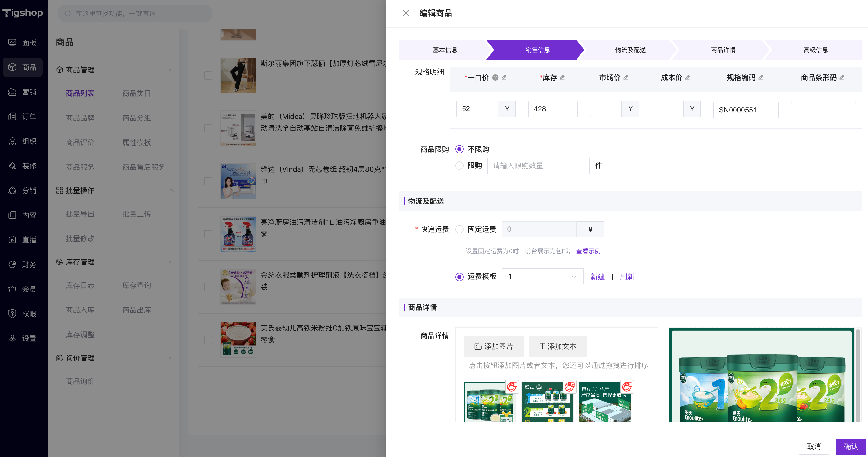Click the 添加文本 button
Screen dimensions: 868x457
tap(558, 346)
